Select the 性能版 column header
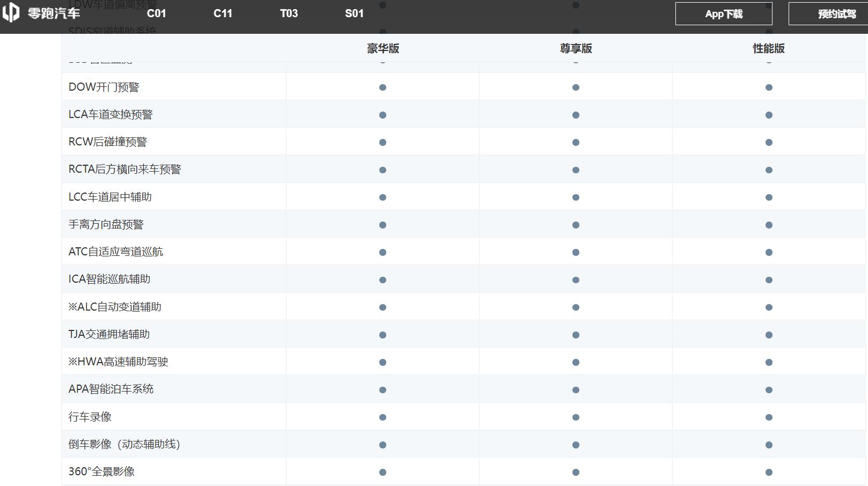The image size is (868, 486). point(769,48)
